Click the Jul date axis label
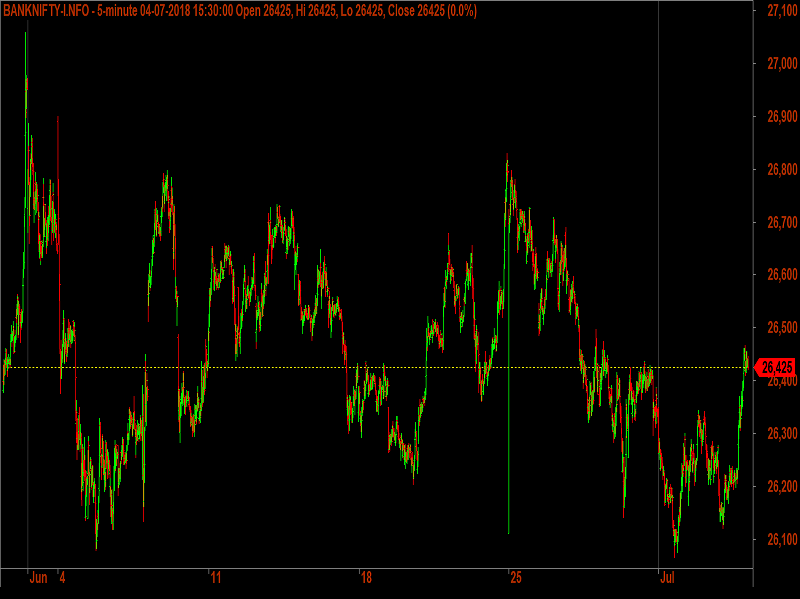800x599 pixels. [x=667, y=578]
